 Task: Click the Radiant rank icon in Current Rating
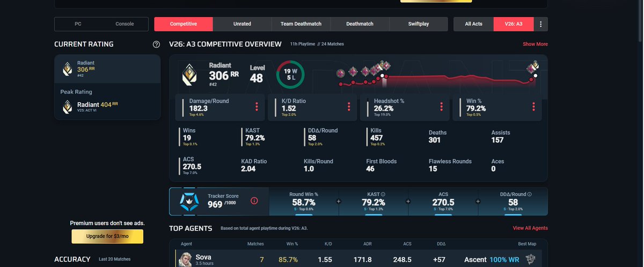pos(68,70)
